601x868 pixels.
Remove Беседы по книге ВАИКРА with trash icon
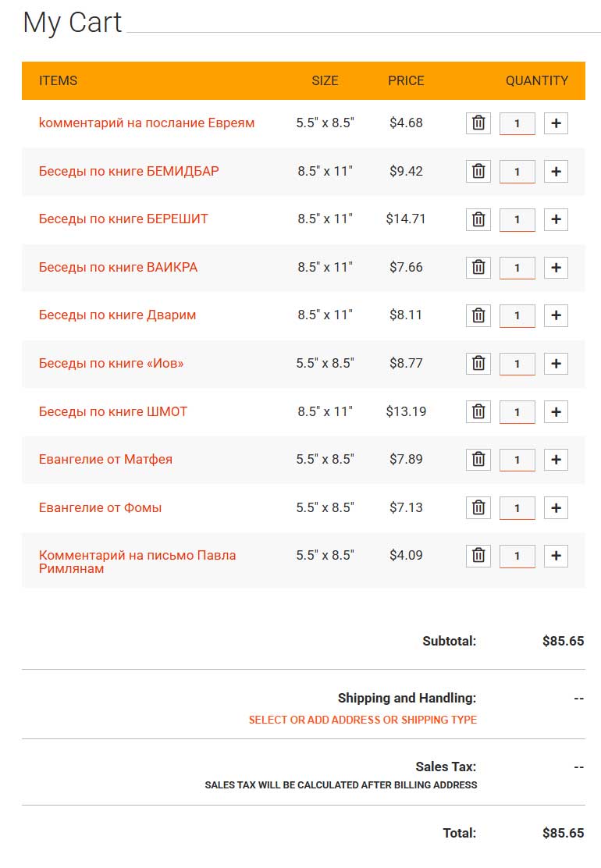pos(478,268)
